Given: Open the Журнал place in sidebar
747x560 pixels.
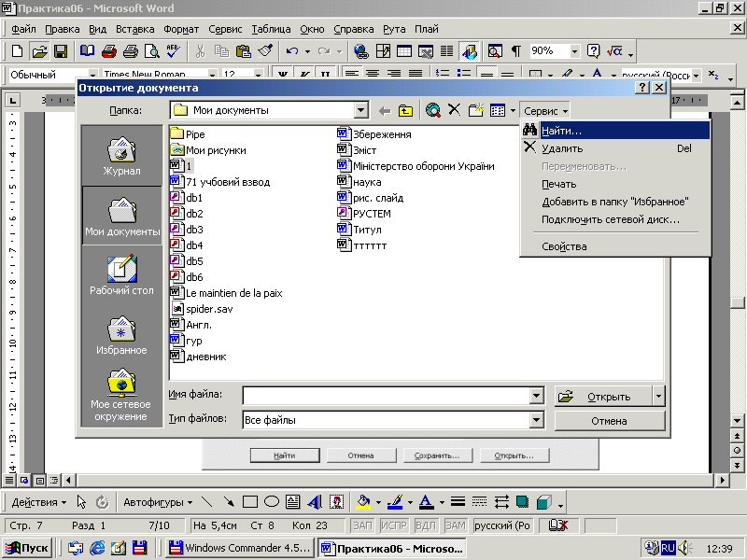Looking at the screenshot, I should (x=122, y=156).
